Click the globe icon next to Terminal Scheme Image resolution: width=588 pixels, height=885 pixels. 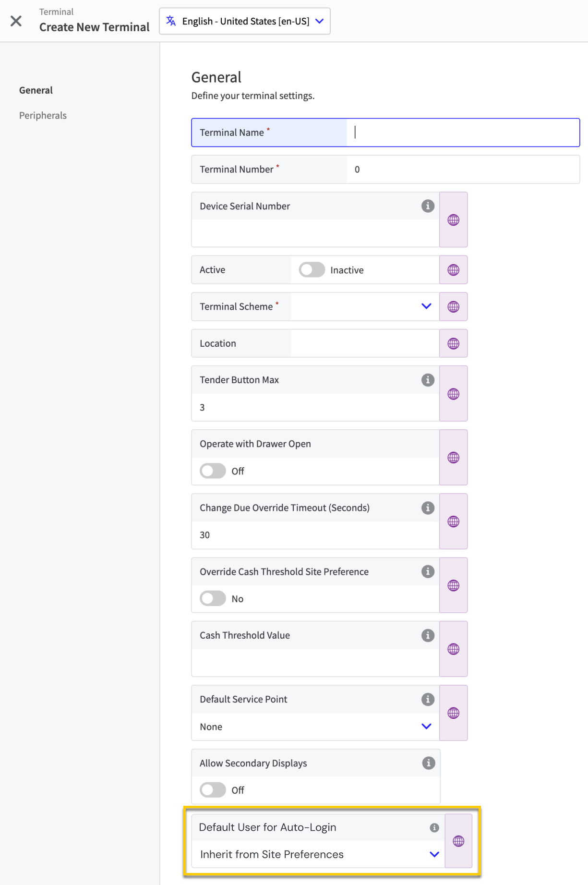pos(453,306)
